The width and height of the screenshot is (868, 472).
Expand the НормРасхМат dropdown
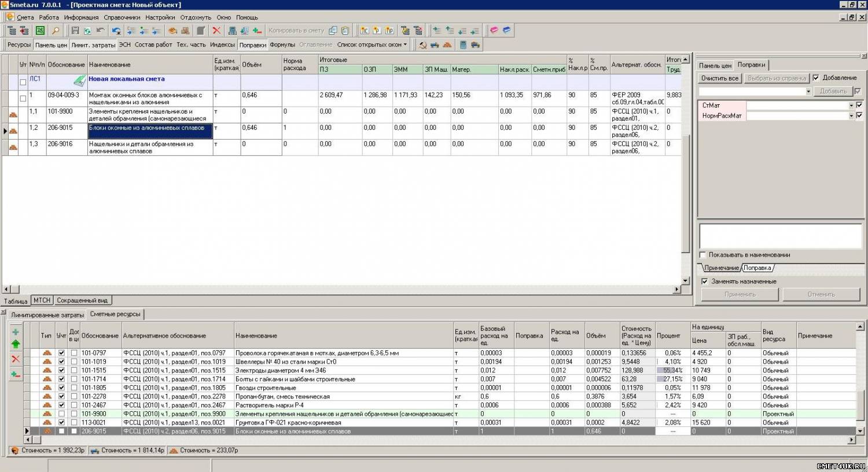click(x=851, y=116)
